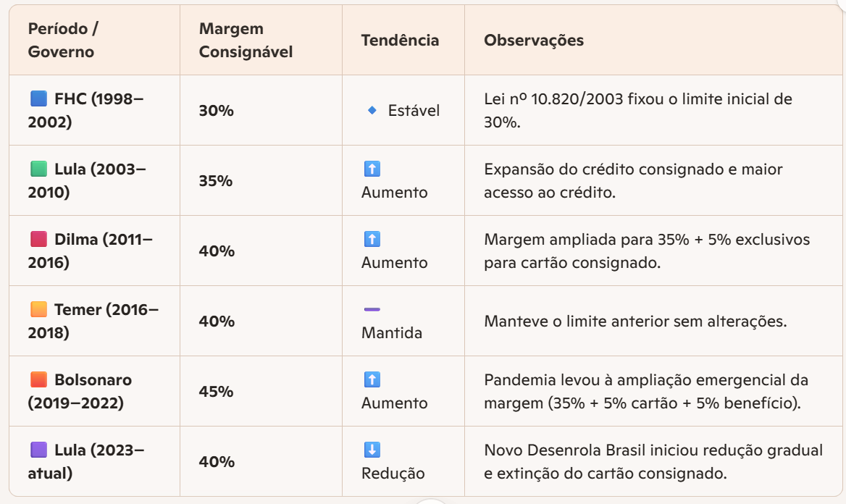Click the blue square beside FHC

pos(38,98)
